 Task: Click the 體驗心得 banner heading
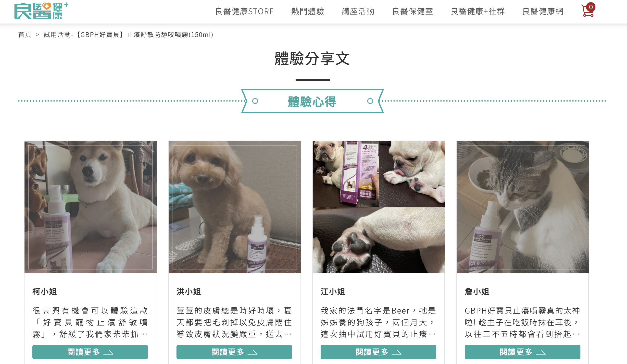[312, 101]
